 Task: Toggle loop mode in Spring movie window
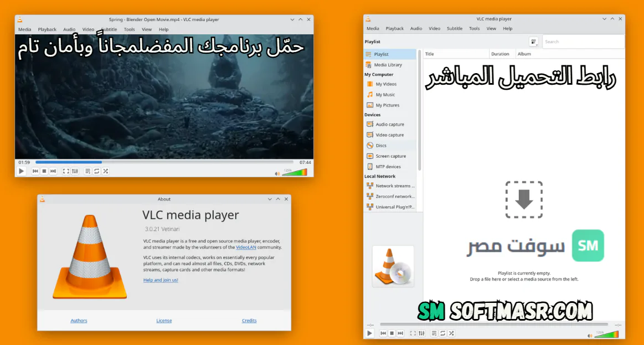[96, 171]
